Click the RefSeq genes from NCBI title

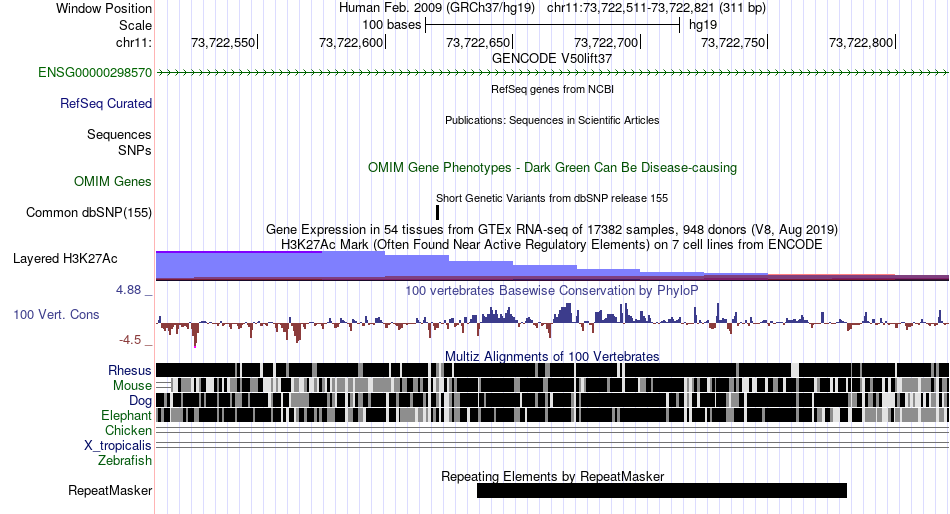pos(552,89)
